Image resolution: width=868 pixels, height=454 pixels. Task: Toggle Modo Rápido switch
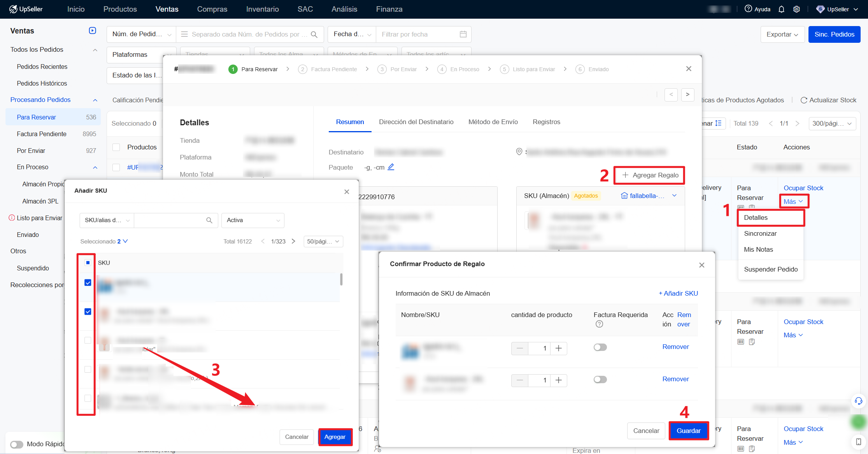click(17, 444)
